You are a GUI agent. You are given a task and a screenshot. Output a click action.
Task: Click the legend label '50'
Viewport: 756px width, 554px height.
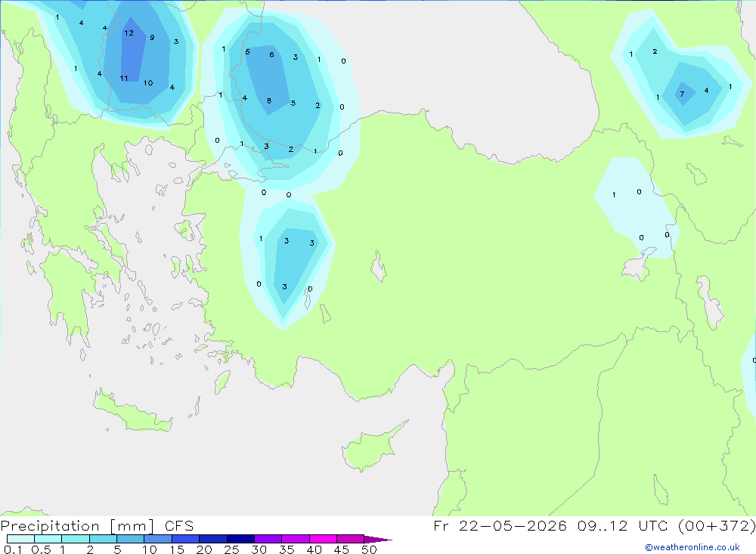[369, 549]
